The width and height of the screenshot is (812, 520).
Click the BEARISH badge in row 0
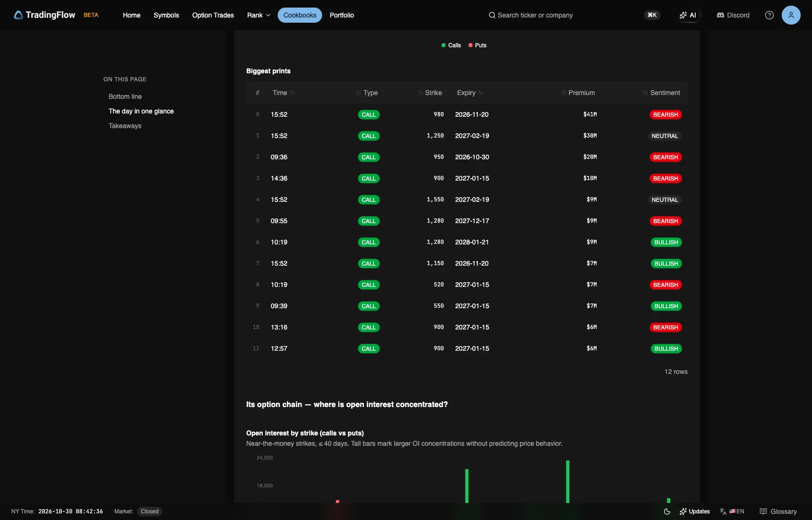click(x=665, y=114)
